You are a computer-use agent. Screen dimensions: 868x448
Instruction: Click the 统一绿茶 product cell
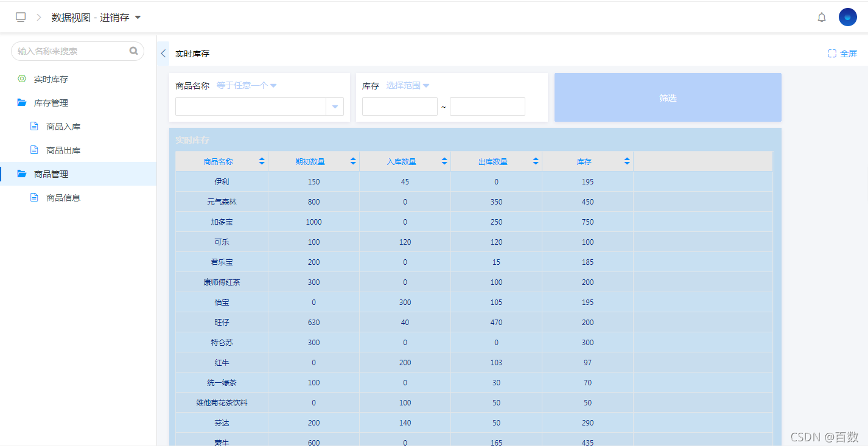pyautogui.click(x=222, y=382)
